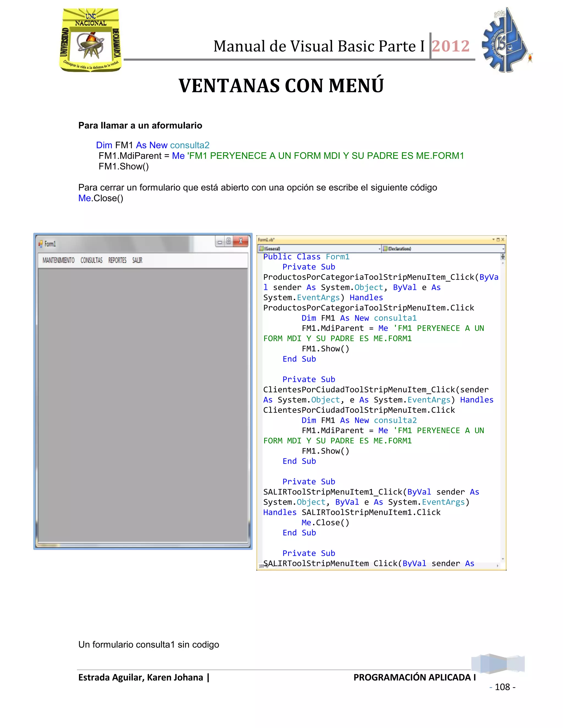Viewport: 563px width, 728px height.
Task: Click ClientesPorCiudadToolStripMenuItem.Click handles text
Action: pyautogui.click(x=359, y=410)
